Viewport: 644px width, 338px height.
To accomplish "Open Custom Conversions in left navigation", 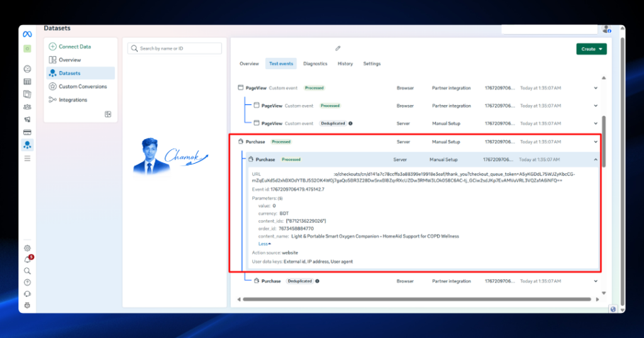I will coord(81,86).
